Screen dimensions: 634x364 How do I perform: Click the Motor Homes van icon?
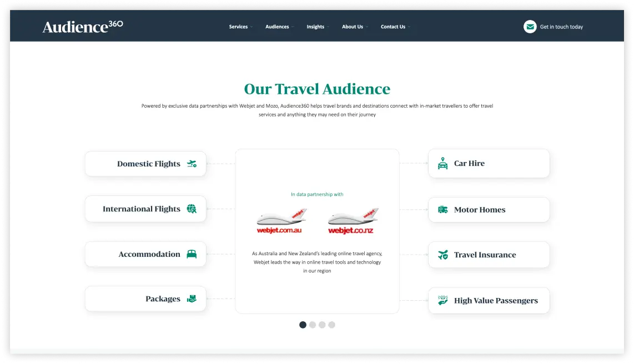tap(442, 209)
